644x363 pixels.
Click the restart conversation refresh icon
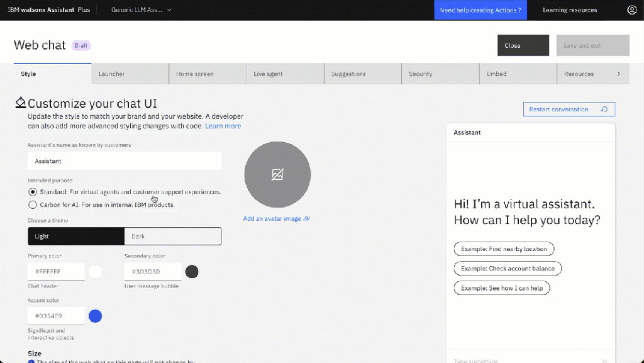604,109
